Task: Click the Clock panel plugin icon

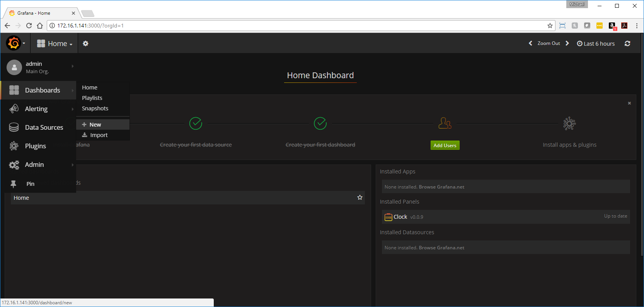Action: pos(388,217)
